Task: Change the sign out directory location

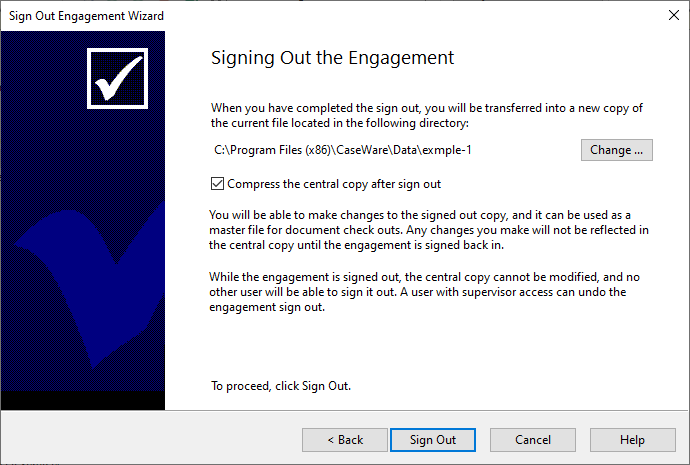Action: click(617, 150)
